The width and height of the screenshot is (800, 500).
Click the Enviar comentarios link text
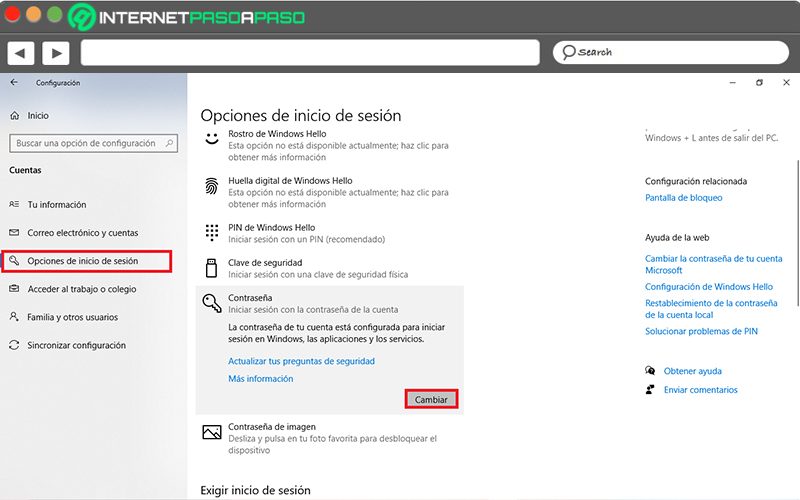click(x=701, y=390)
